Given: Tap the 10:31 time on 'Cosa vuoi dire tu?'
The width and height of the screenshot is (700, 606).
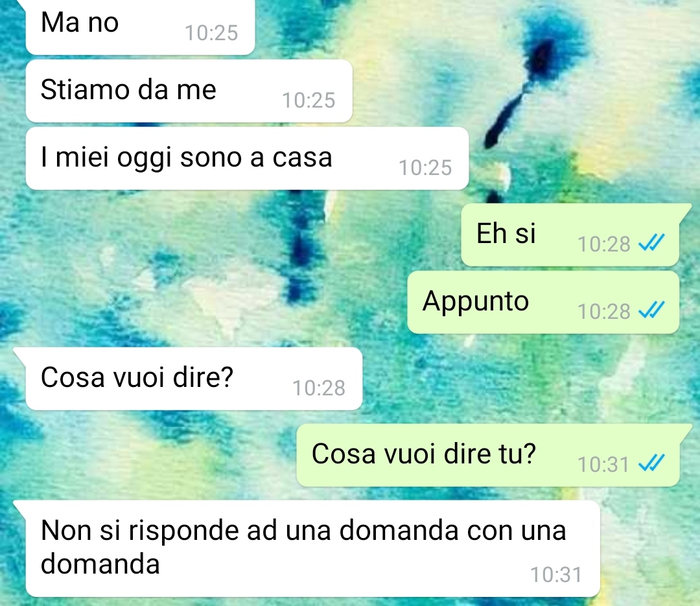Looking at the screenshot, I should [x=603, y=465].
